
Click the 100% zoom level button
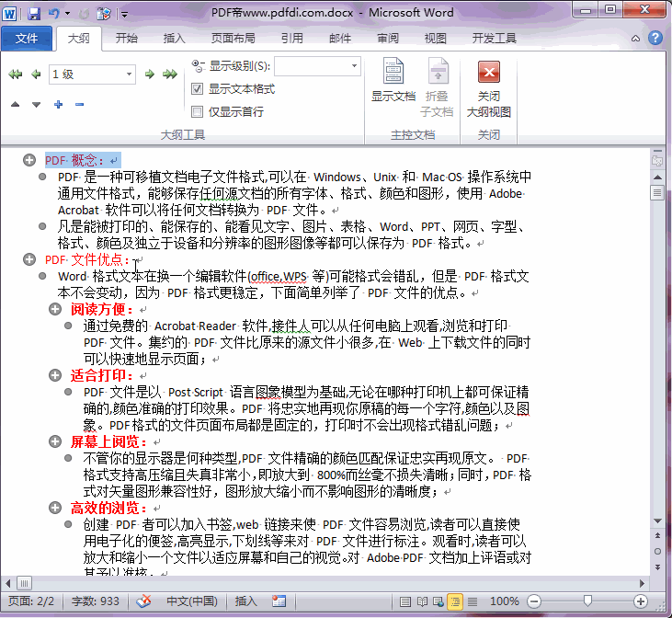coord(504,601)
